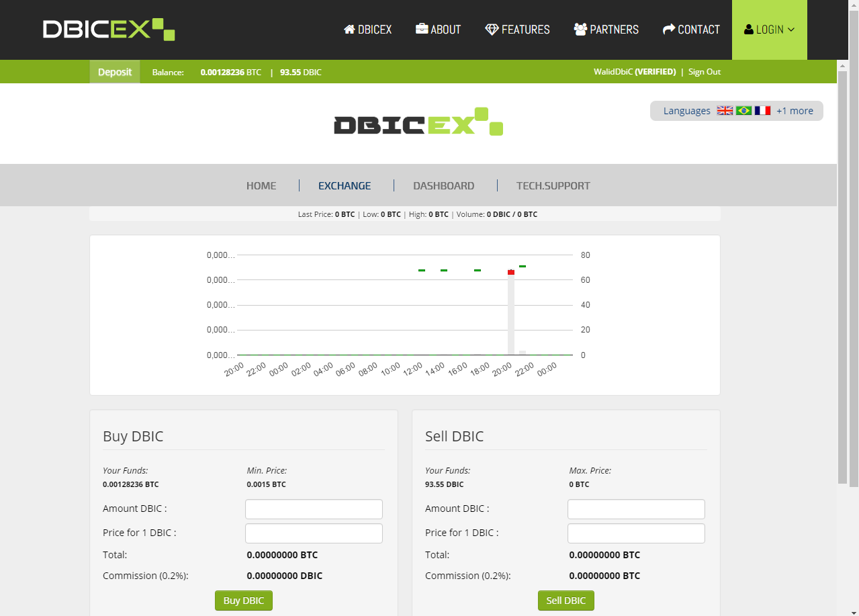
Task: Click the Last Price 0 BTC text
Action: point(326,214)
